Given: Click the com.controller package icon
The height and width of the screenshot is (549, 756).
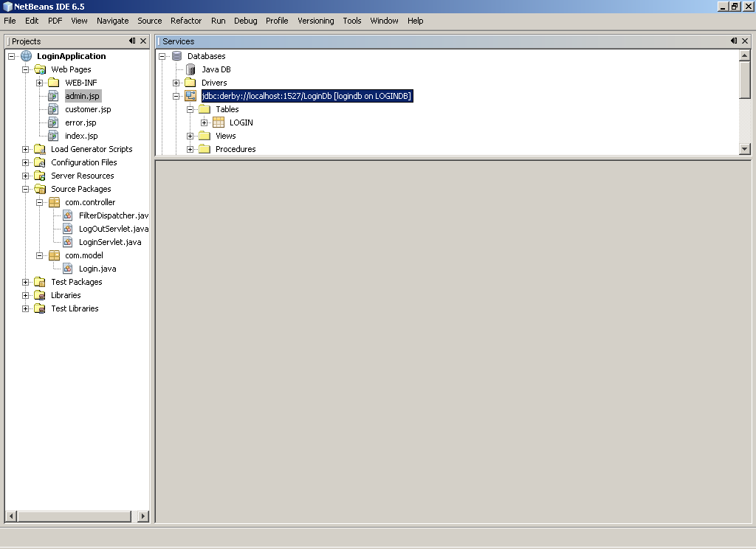Looking at the screenshot, I should click(x=53, y=201).
